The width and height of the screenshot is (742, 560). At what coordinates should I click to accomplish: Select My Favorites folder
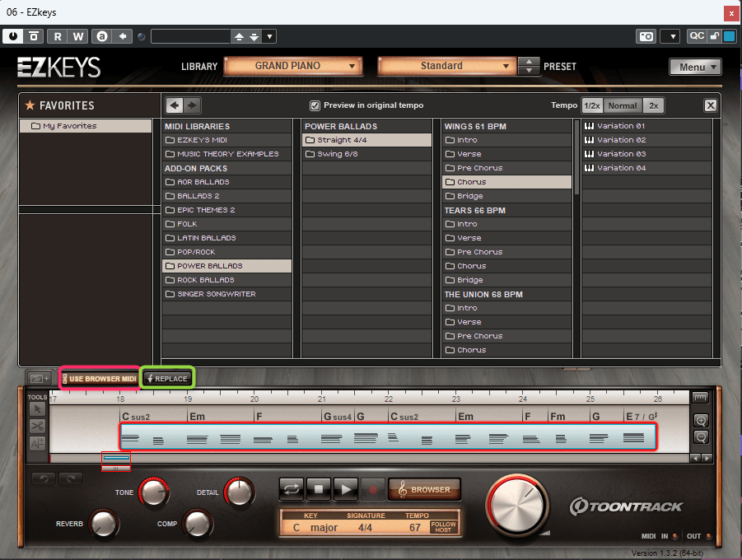86,126
